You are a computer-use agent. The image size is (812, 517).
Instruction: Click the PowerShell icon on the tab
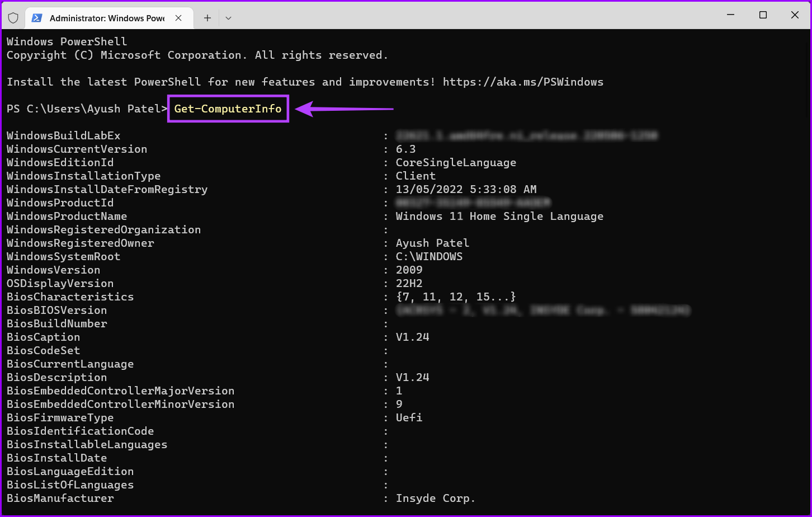[x=37, y=18]
